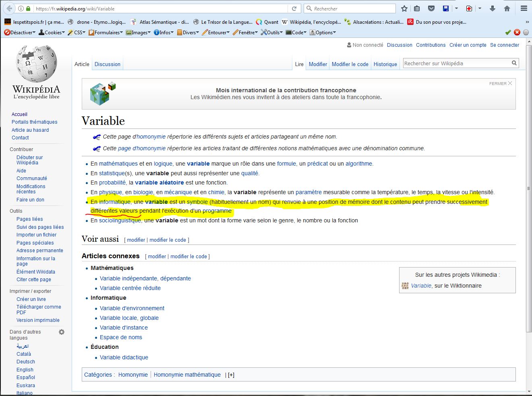Click the blue floppy disk save icon
532x396 pixels.
pyautogui.click(x=446, y=8)
